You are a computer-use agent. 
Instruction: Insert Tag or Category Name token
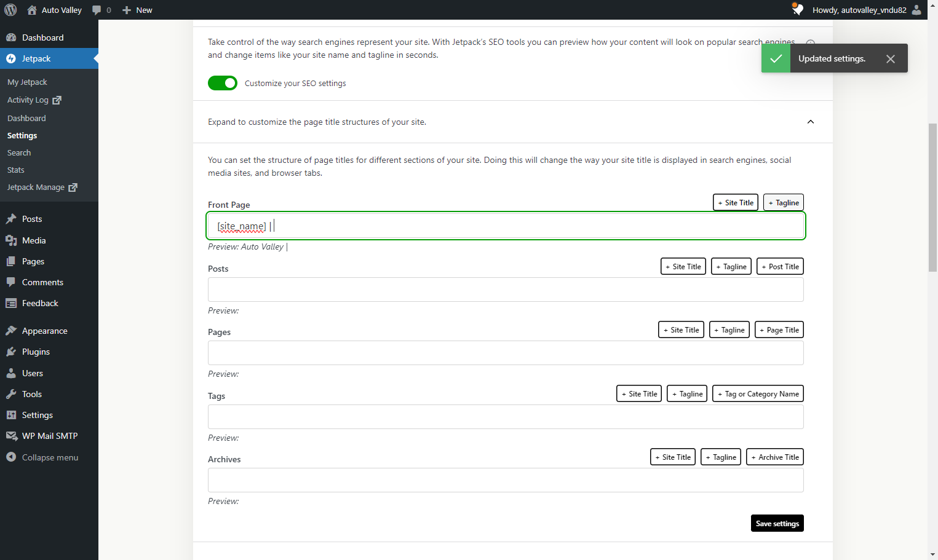[x=758, y=393]
